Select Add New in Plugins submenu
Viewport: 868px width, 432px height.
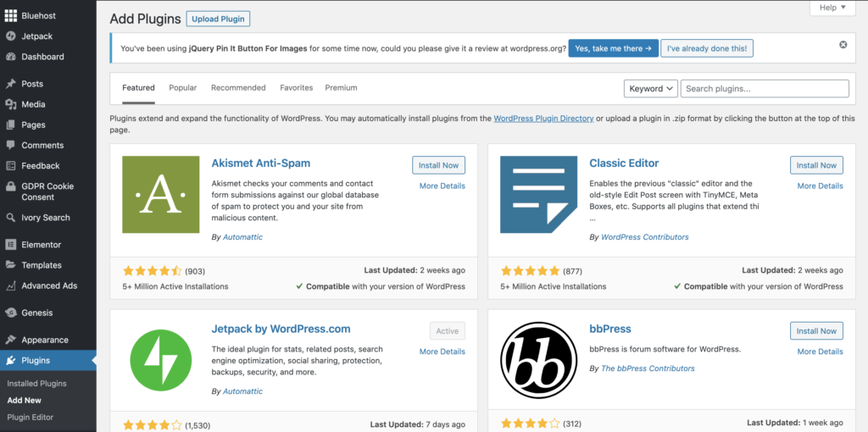(x=25, y=401)
